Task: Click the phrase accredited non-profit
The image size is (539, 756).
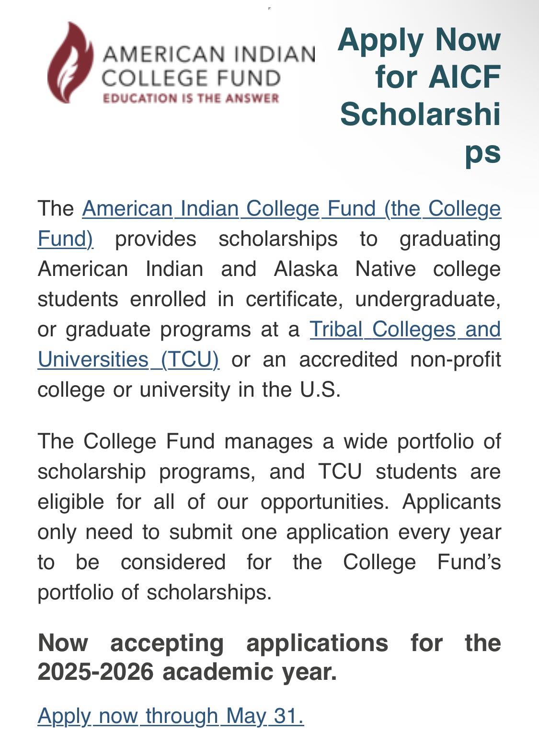Action: point(400,360)
